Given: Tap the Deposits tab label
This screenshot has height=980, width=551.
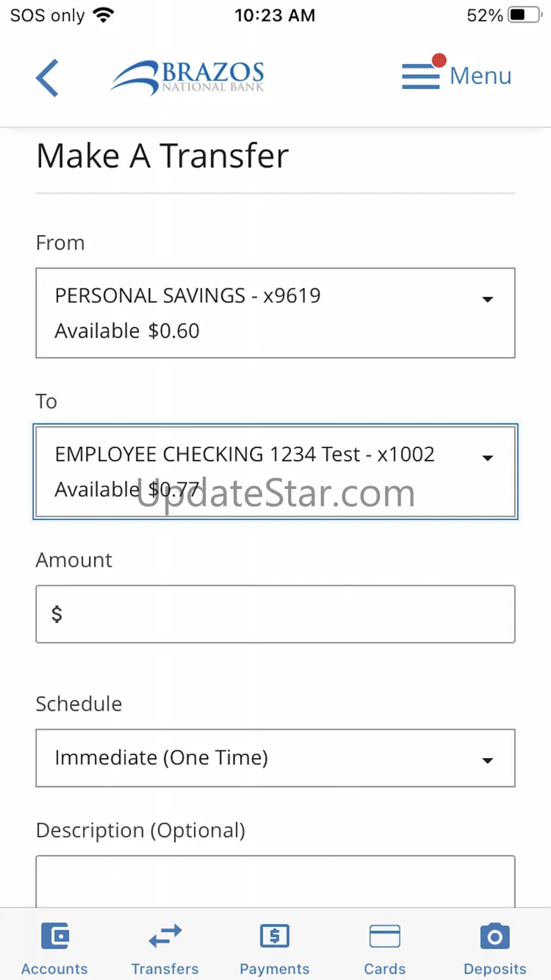Looking at the screenshot, I should tap(495, 969).
